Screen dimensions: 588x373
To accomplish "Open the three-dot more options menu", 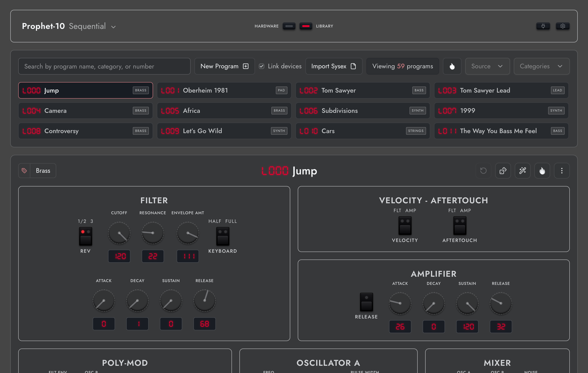I will [562, 170].
